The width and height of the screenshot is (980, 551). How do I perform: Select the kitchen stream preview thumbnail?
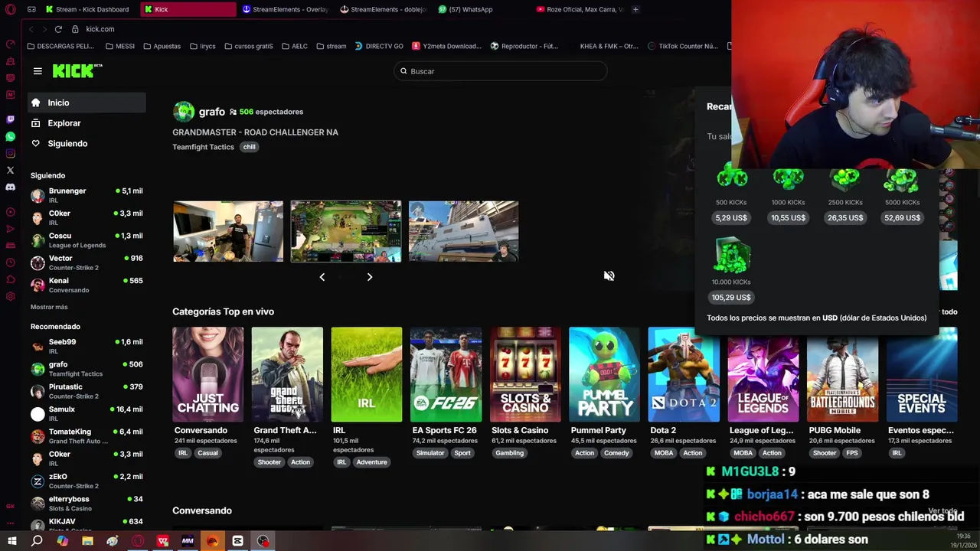[228, 231]
